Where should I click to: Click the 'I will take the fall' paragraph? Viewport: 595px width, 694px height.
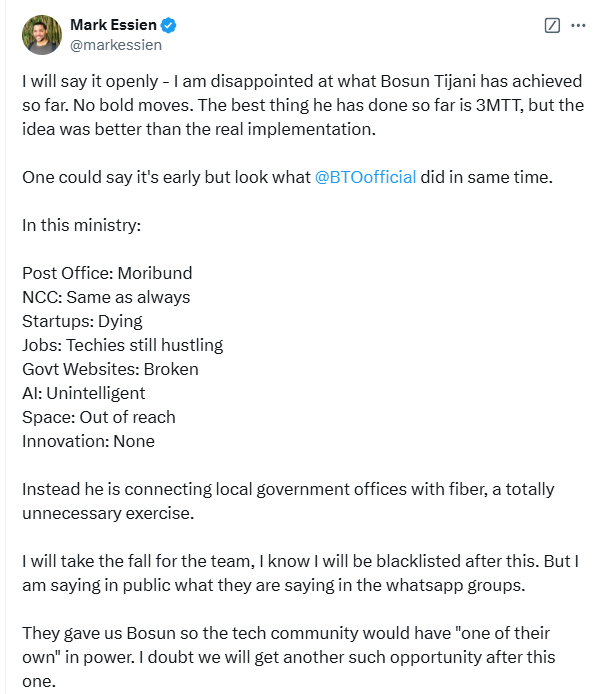coord(301,573)
